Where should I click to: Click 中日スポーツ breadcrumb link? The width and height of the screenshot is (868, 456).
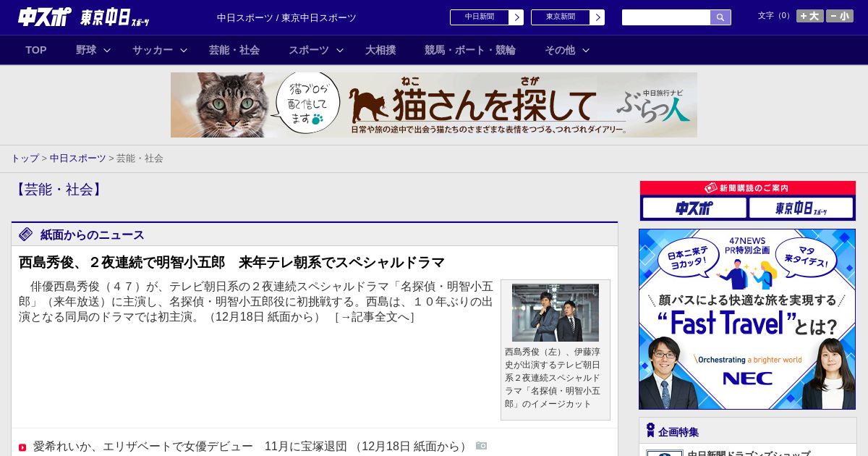[x=77, y=158]
